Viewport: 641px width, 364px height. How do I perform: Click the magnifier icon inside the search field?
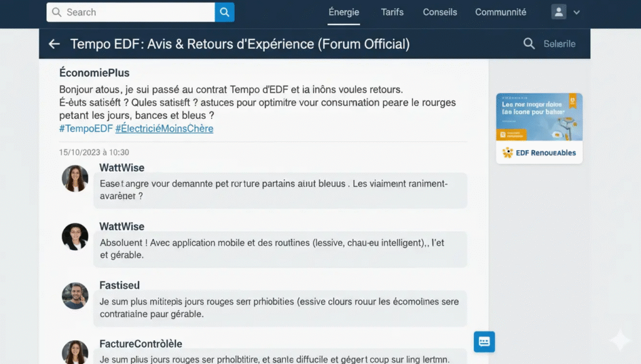click(57, 12)
